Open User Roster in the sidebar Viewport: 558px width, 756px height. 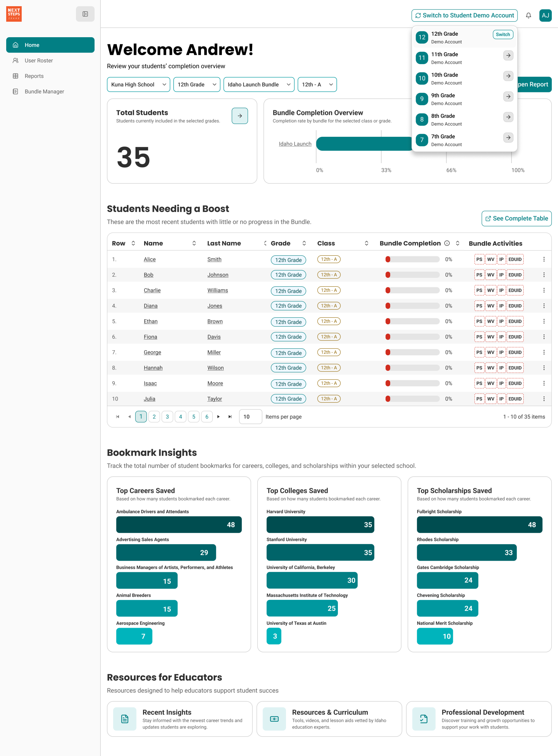click(x=38, y=61)
